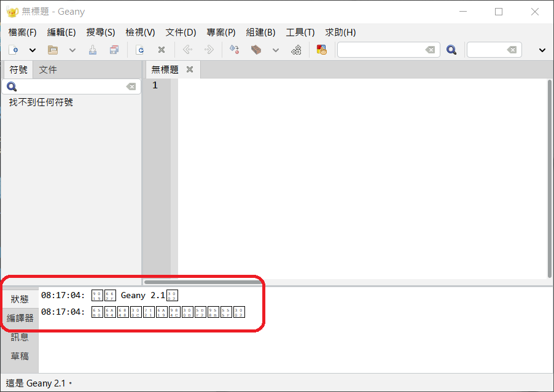The height and width of the screenshot is (392, 554).
Task: Click the Run gears icon
Action: (296, 50)
